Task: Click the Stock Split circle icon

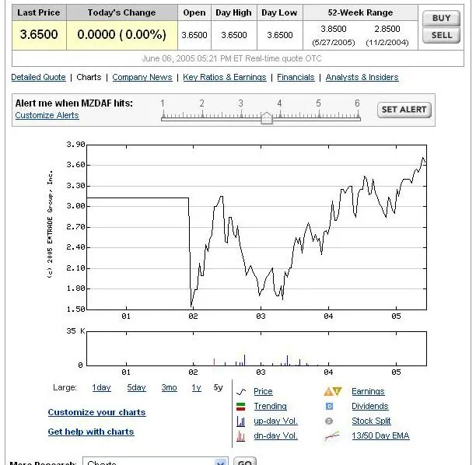Action: [x=329, y=421]
